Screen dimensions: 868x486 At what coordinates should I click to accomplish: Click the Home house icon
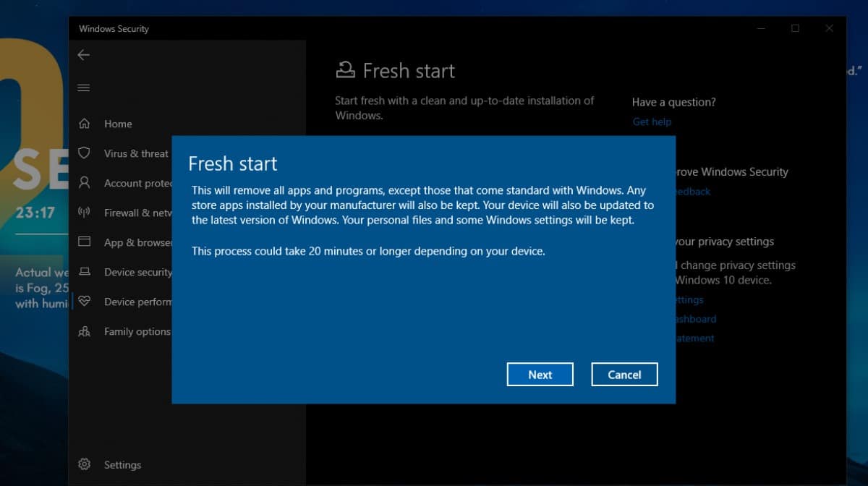click(83, 124)
